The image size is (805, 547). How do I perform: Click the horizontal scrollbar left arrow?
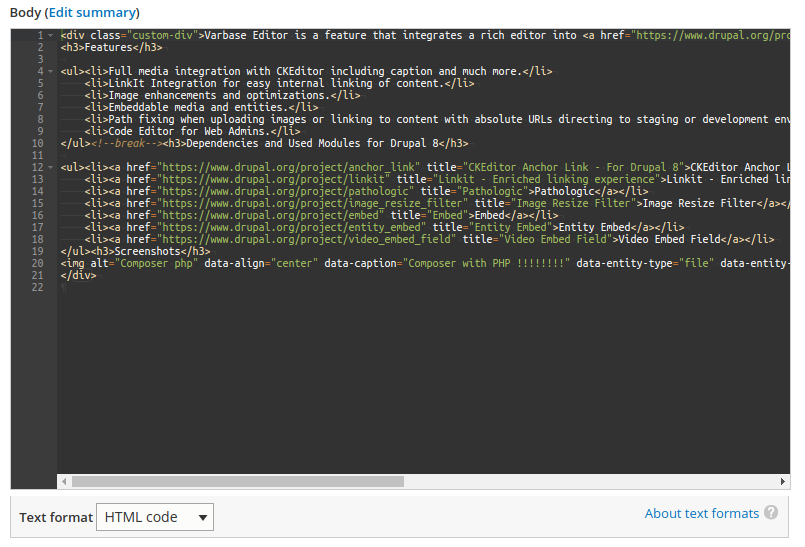pos(64,481)
